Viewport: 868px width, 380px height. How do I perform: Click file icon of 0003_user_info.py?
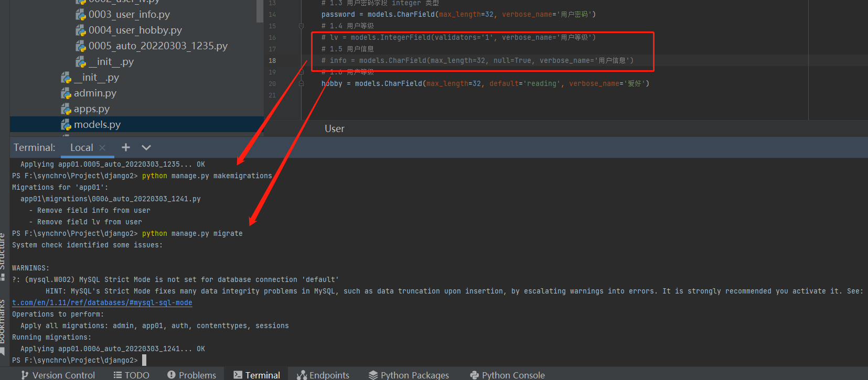click(x=81, y=15)
